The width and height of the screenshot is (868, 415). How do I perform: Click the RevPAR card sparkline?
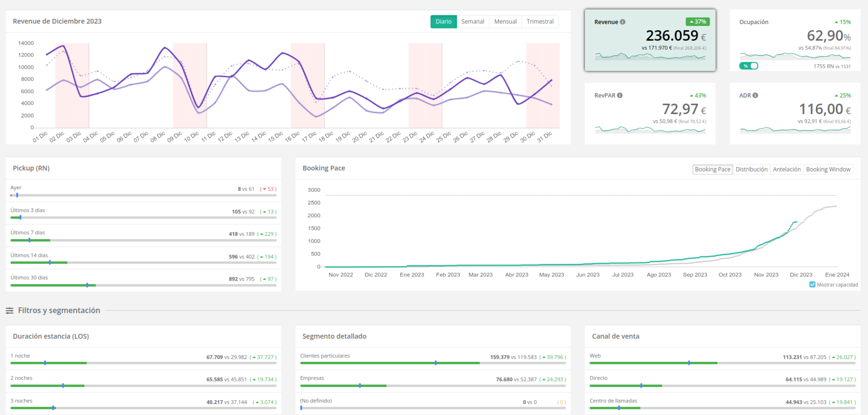click(650, 129)
